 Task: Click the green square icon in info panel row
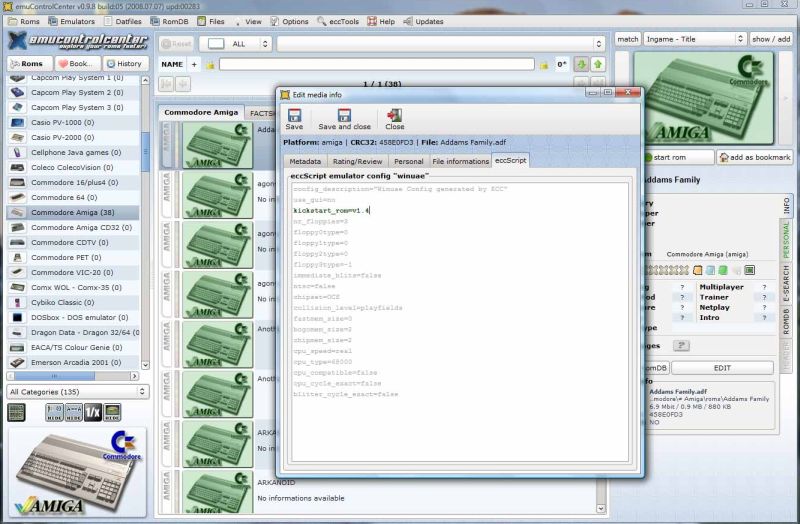(x=723, y=270)
